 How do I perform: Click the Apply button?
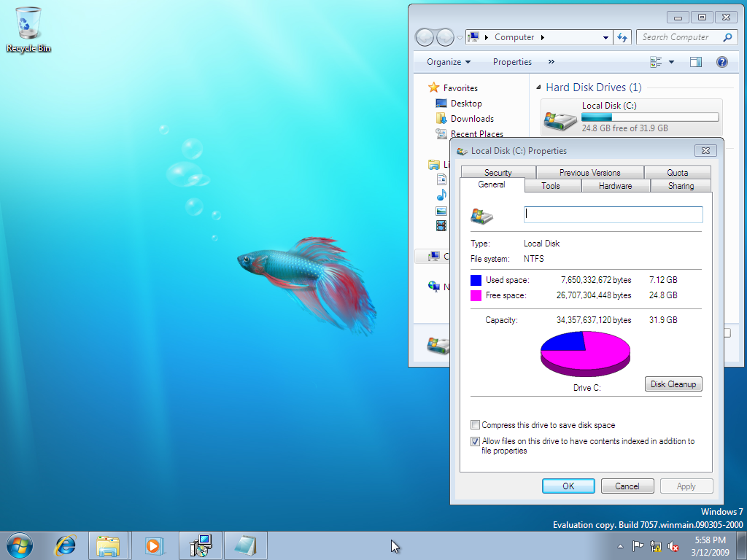pos(686,486)
